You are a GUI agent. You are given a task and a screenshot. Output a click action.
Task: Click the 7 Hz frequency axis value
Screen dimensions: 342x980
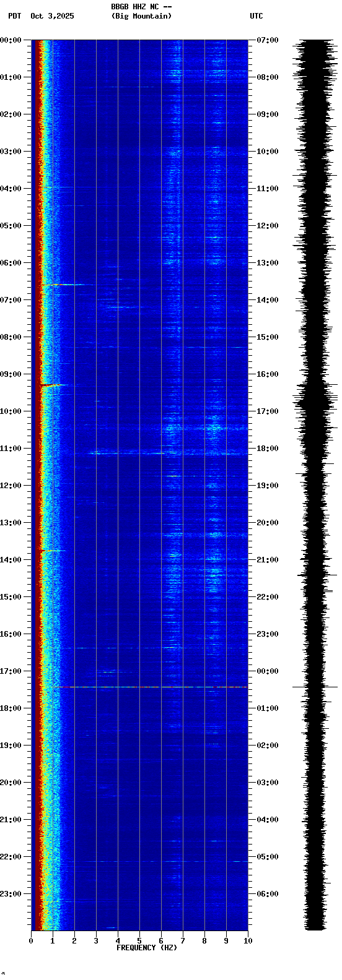pyautogui.click(x=183, y=941)
